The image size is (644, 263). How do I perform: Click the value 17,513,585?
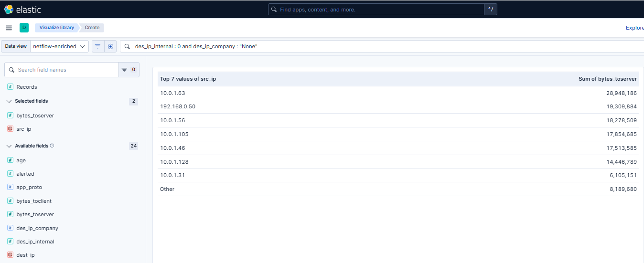622,148
